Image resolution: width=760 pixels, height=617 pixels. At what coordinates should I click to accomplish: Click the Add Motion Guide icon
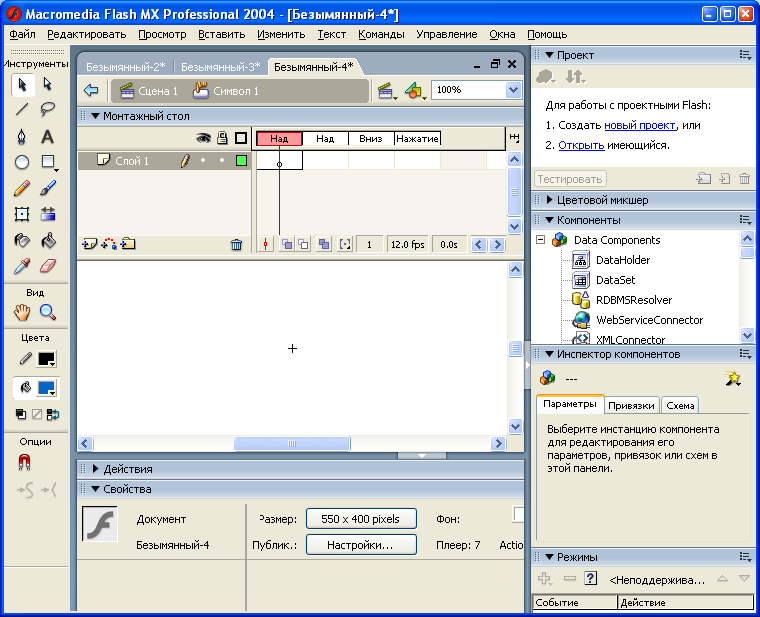click(x=109, y=244)
